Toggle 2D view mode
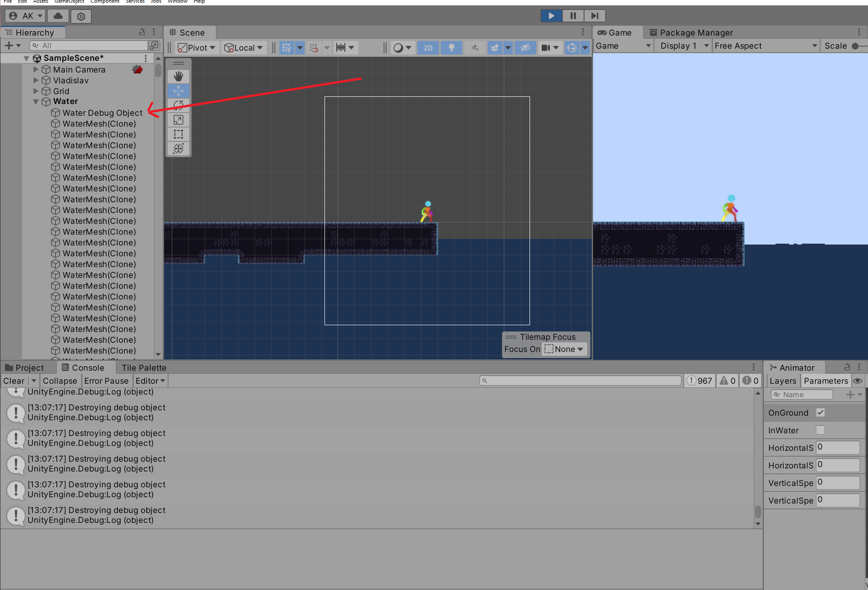This screenshot has width=868, height=590. [x=428, y=48]
